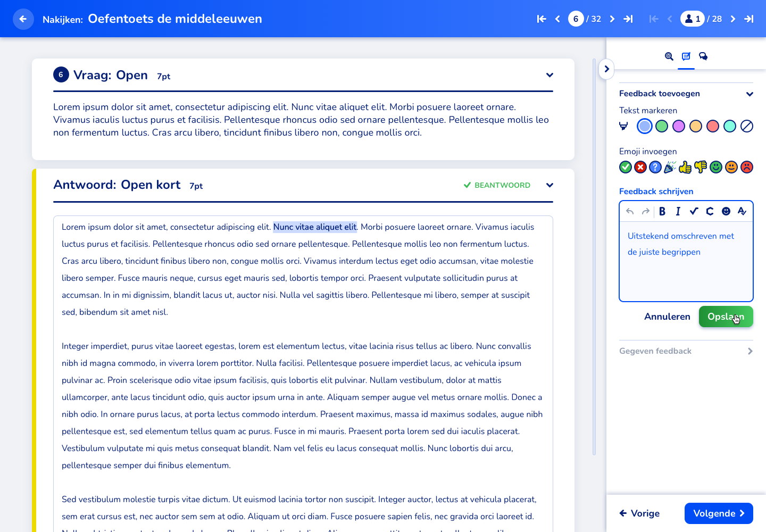Save feedback with Opslaan button
766x532 pixels.
pos(726,317)
